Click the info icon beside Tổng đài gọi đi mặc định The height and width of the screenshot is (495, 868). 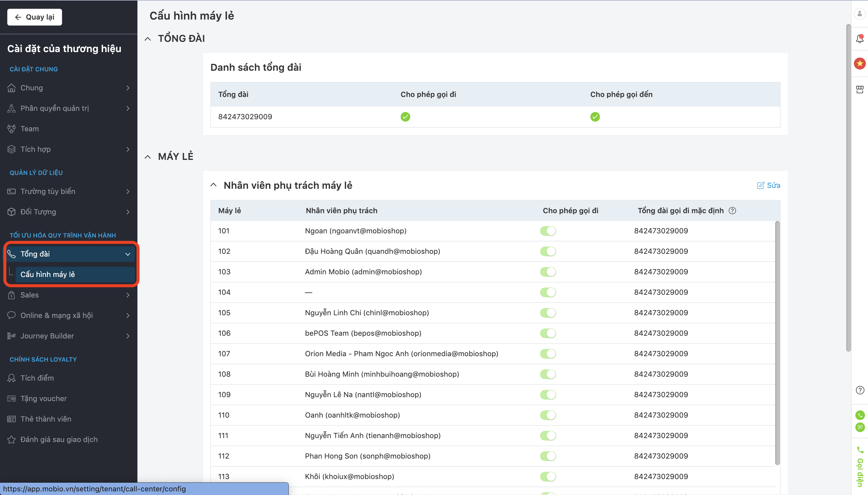pyautogui.click(x=732, y=211)
